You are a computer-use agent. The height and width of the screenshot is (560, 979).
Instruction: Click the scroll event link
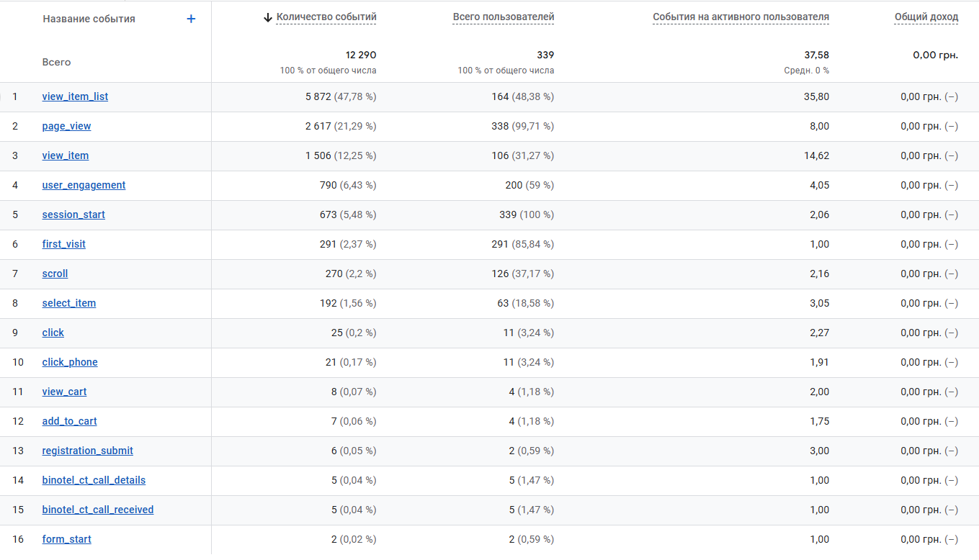coord(55,274)
